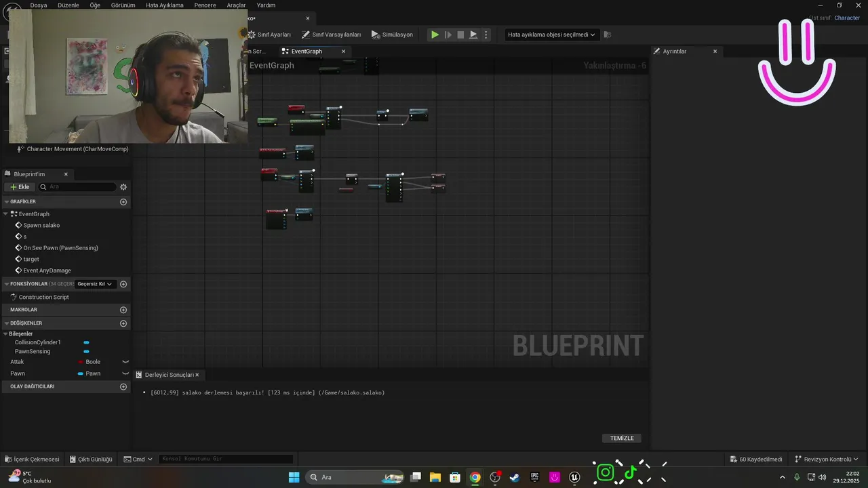
Task: Toggle visibility eye for Attak variable
Action: click(x=125, y=362)
